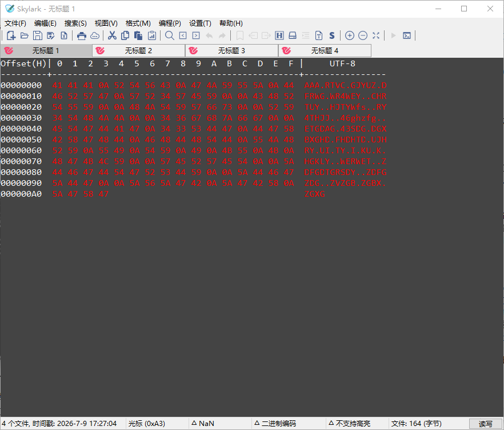The image size is (504, 430).
Task: Click the Save As icon with pencil
Action: click(x=51, y=35)
